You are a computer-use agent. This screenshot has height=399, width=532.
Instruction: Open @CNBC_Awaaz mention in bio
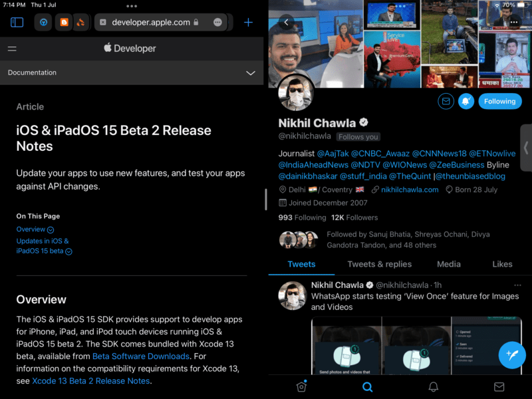380,154
